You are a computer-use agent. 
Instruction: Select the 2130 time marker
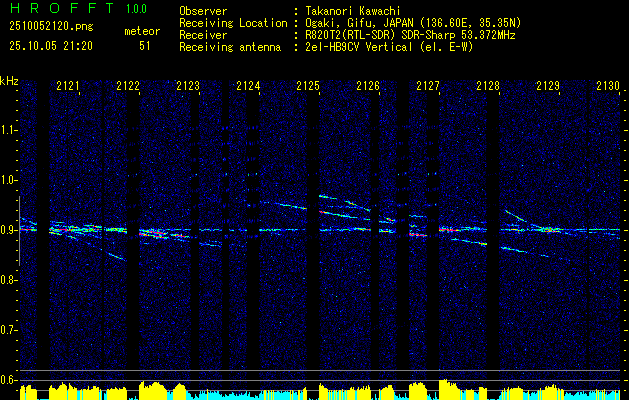click(608, 85)
